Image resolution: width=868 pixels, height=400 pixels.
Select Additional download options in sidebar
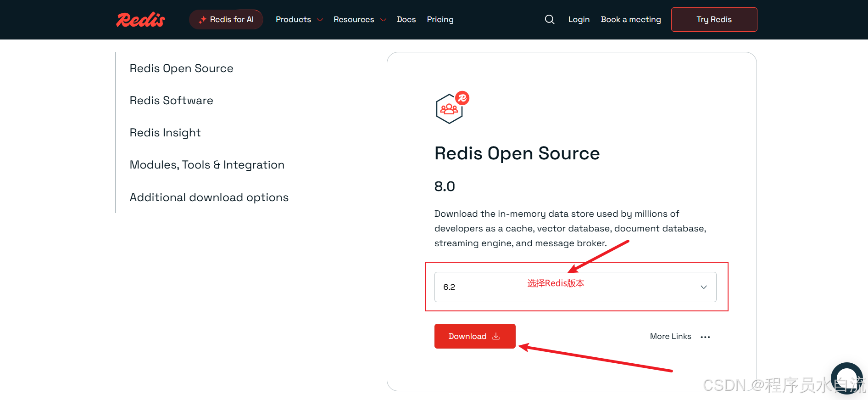click(x=209, y=197)
